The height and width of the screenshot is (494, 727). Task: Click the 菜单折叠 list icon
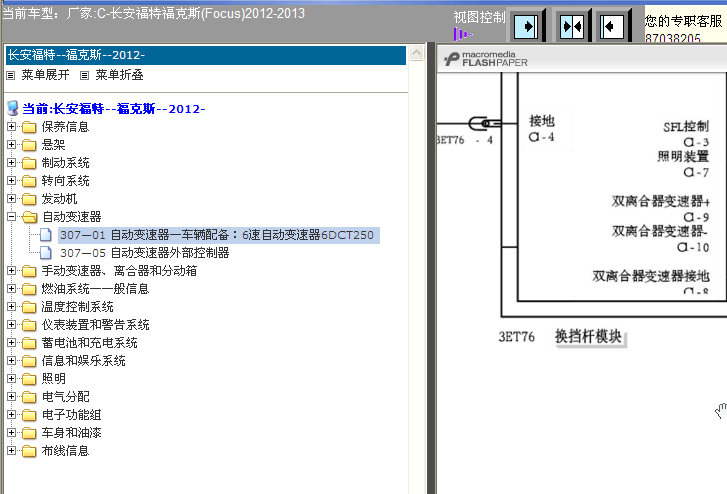[x=84, y=75]
